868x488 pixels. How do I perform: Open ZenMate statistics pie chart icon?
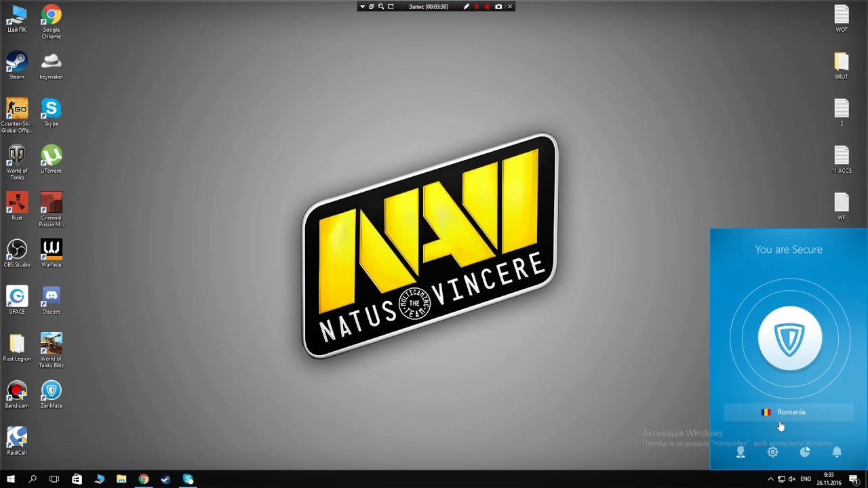[x=805, y=452]
